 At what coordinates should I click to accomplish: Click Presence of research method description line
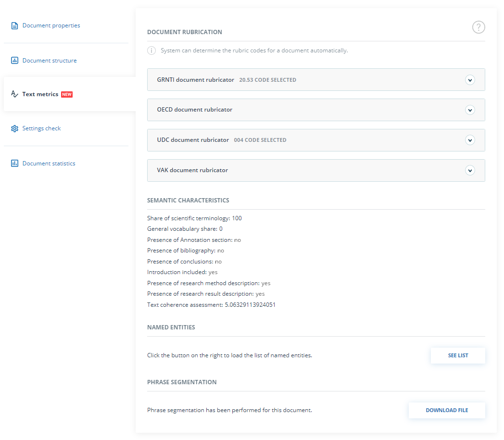(x=209, y=283)
